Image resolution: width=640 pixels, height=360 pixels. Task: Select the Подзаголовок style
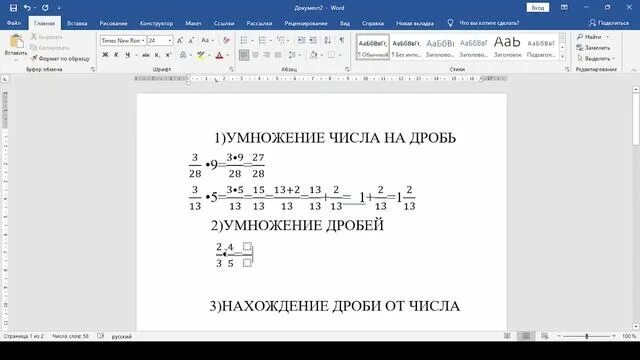point(541,47)
